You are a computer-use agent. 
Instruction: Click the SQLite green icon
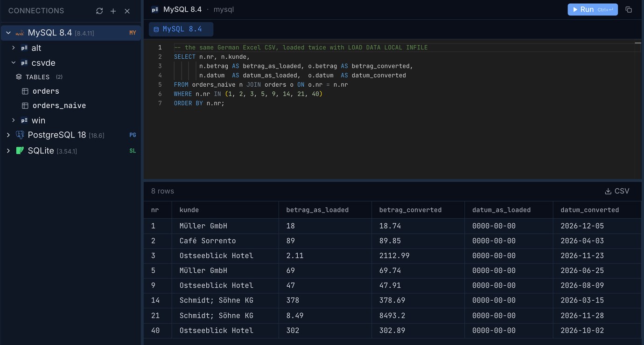pyautogui.click(x=20, y=151)
